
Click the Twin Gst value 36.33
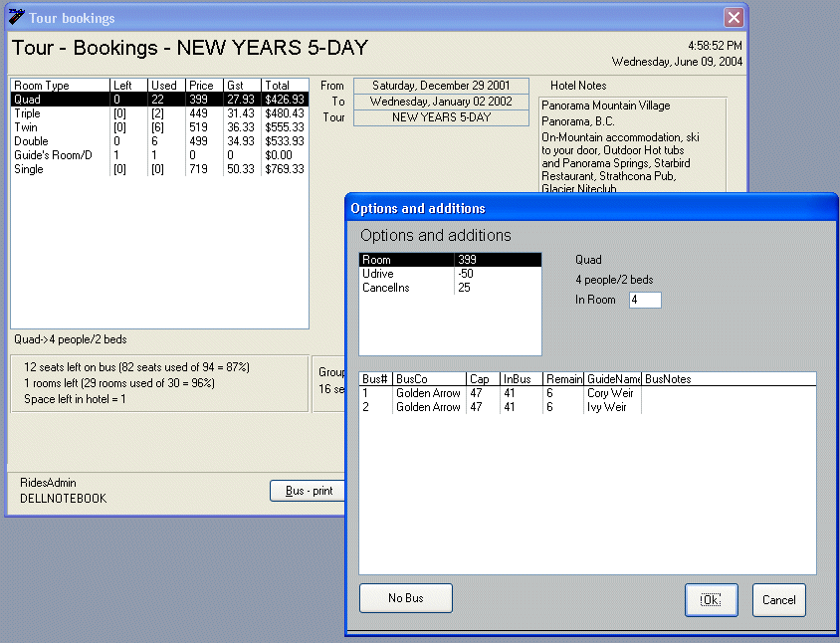[x=241, y=127]
